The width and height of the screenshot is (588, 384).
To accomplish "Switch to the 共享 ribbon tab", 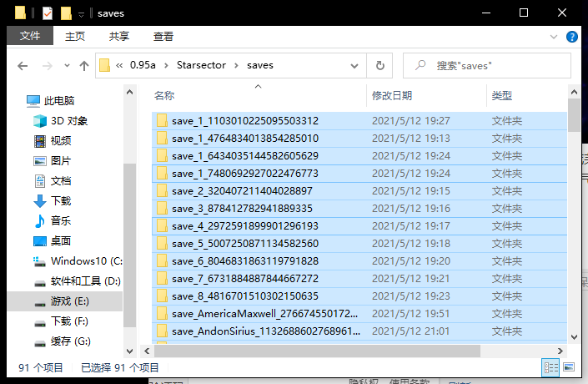I will (x=119, y=37).
